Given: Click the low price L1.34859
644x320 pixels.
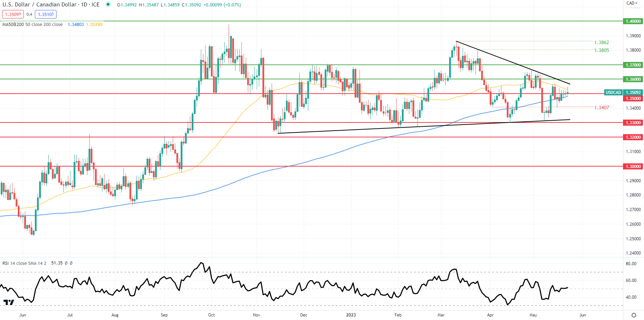Looking at the screenshot, I should click(x=170, y=5).
